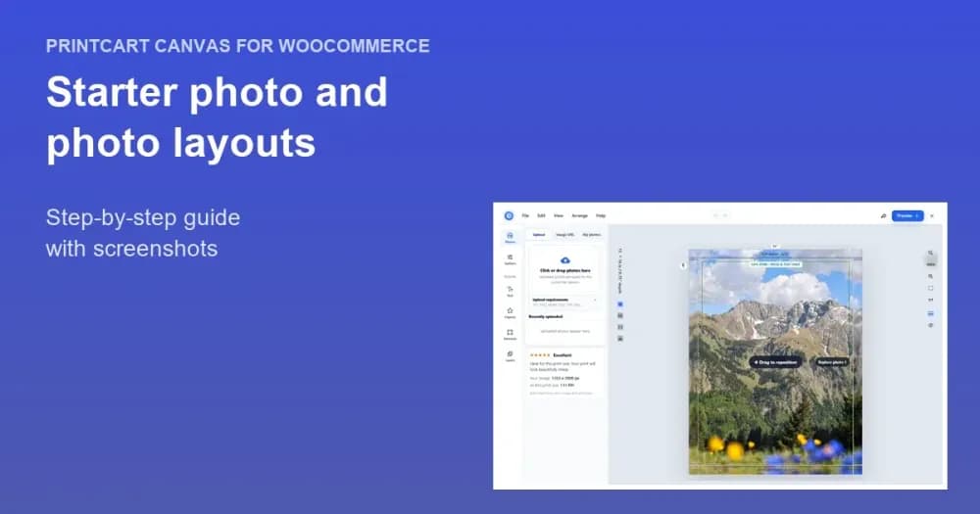
Task: Click the blue Preview button
Action: [907, 215]
